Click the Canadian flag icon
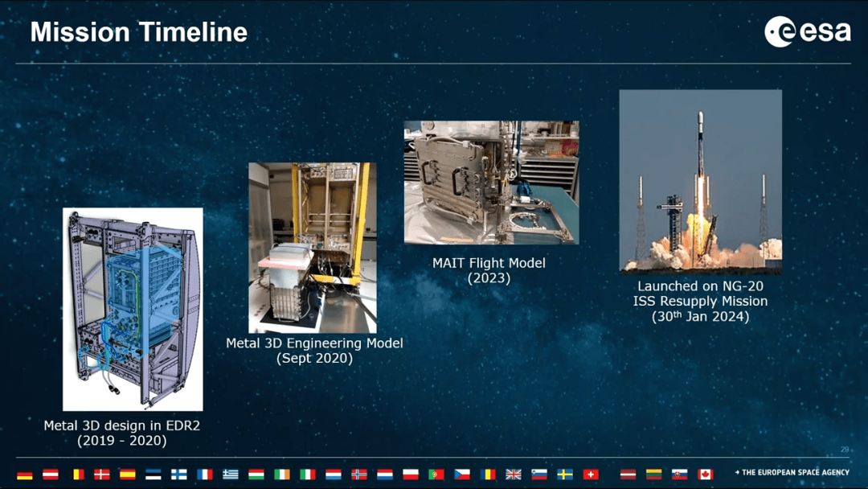The image size is (868, 489). point(706,475)
